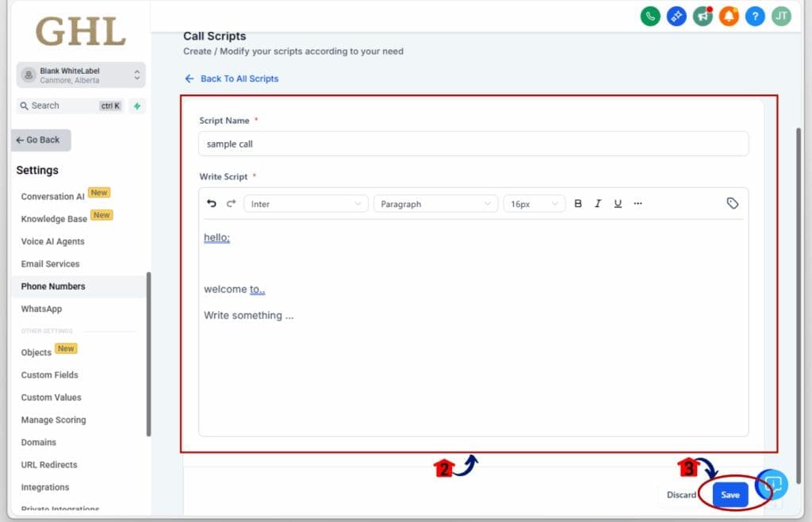The image size is (812, 522).
Task: Open Custom Fields settings
Action: click(x=50, y=375)
